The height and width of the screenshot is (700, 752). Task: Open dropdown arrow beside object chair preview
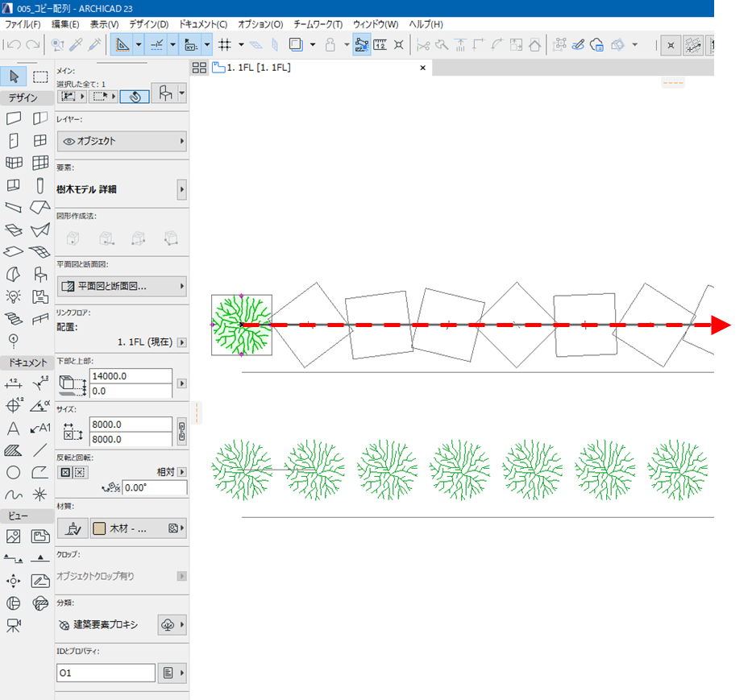click(182, 93)
